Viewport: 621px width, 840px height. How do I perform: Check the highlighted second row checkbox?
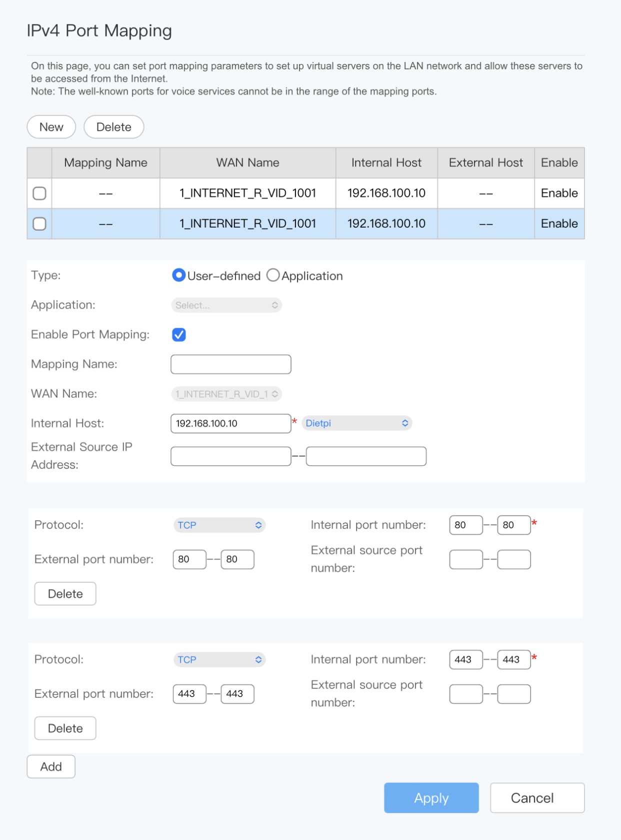point(39,224)
